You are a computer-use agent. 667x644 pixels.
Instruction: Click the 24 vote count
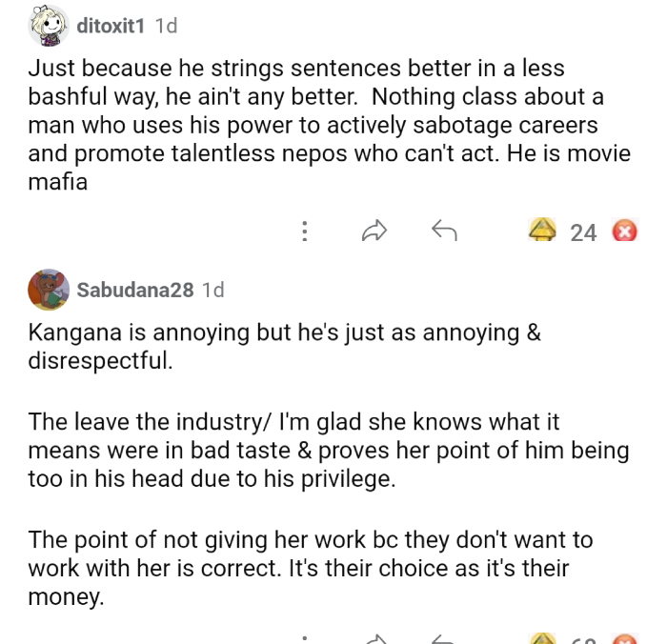(583, 232)
